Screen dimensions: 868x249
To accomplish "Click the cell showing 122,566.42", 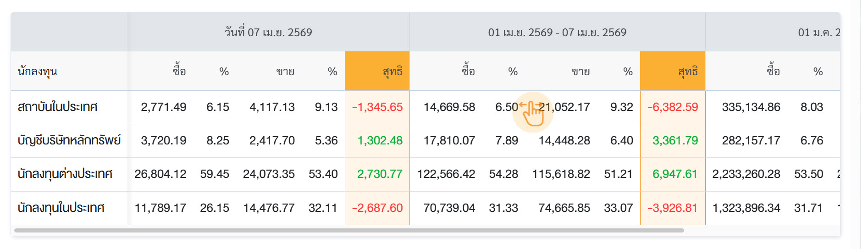I will click(446, 174).
